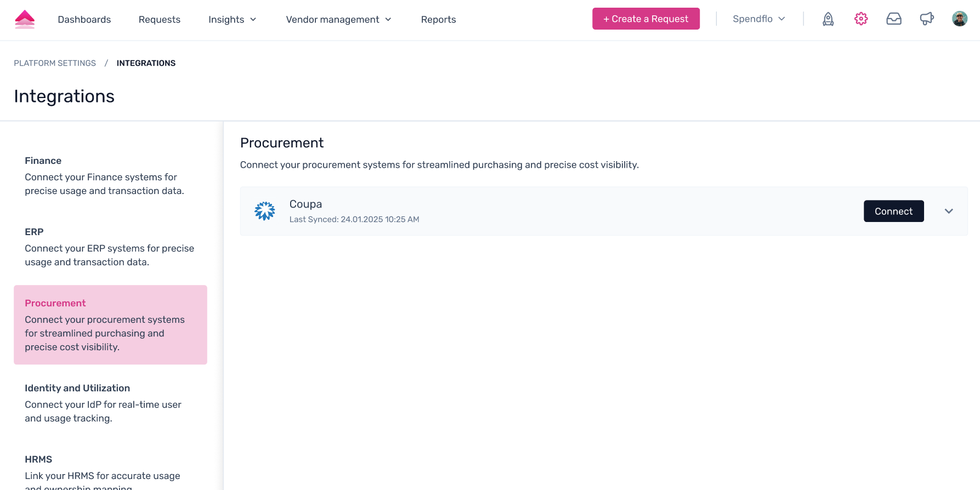The width and height of the screenshot is (980, 490).
Task: Open the rocket launch icon
Action: pos(828,19)
